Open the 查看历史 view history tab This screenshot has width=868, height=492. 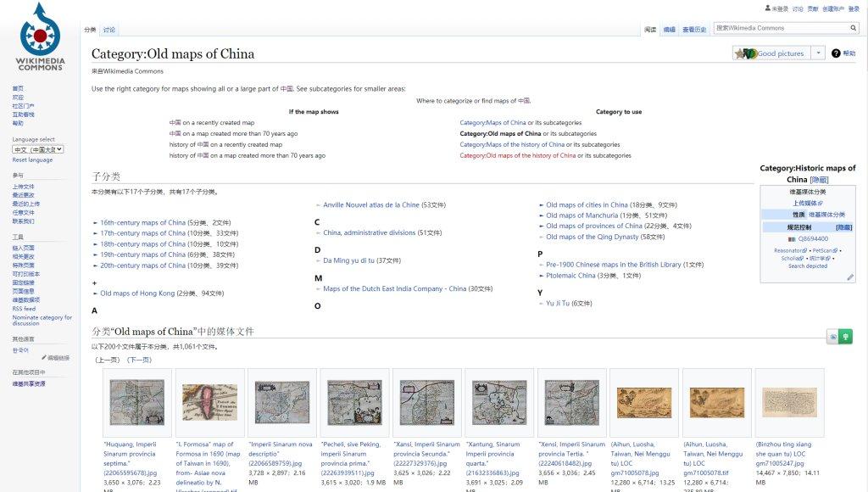694,30
